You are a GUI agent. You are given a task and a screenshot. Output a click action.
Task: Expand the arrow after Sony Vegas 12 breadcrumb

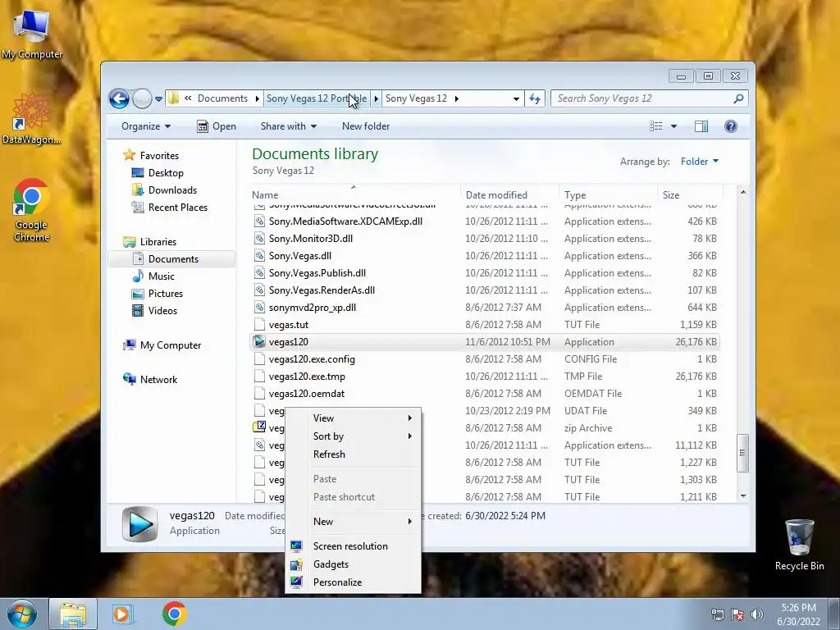(456, 98)
